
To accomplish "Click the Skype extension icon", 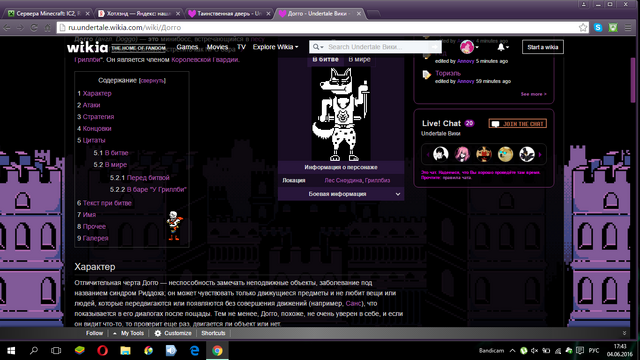I will (598, 27).
